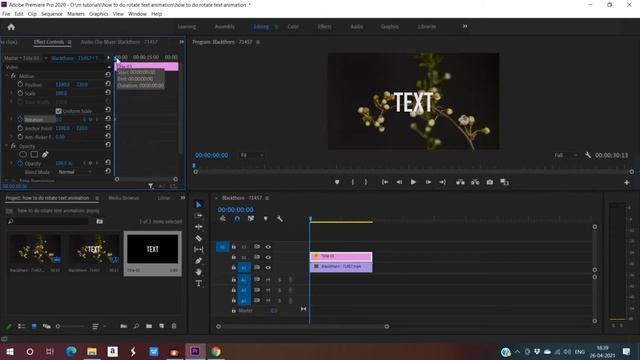Select the Type tool
The height and width of the screenshot is (360, 640).
coord(198,283)
